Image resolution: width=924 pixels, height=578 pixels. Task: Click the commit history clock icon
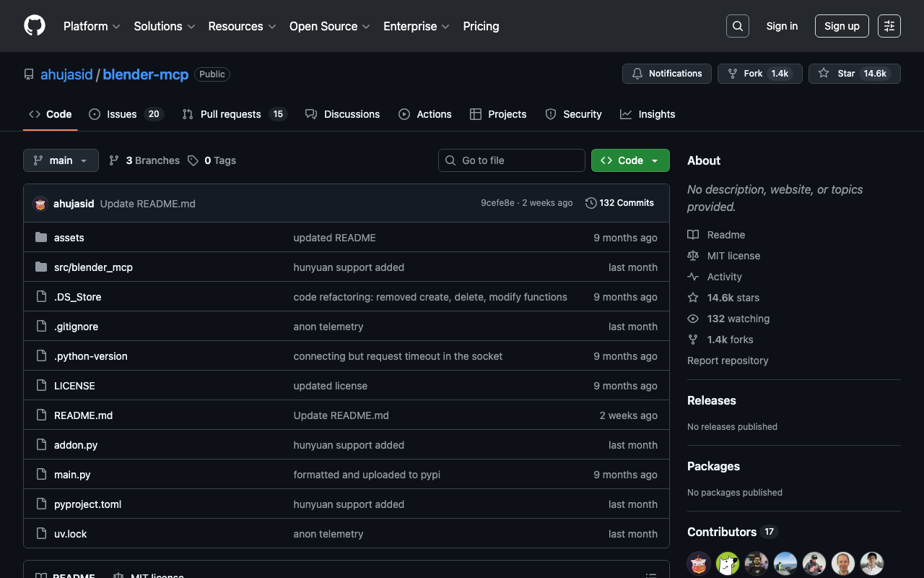pos(590,203)
